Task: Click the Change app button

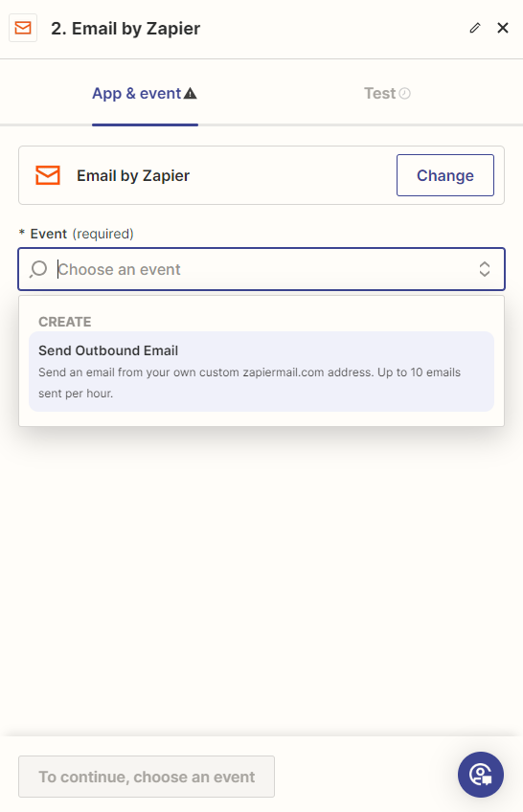Action: pos(445,175)
